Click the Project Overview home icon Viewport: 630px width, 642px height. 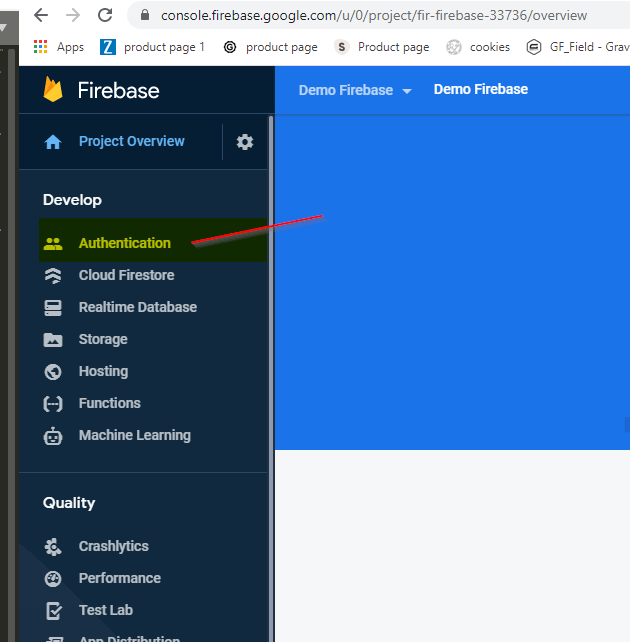coord(53,142)
